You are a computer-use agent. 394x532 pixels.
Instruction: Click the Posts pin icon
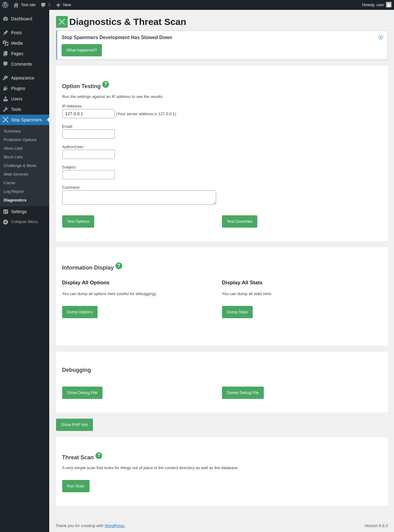[6, 33]
